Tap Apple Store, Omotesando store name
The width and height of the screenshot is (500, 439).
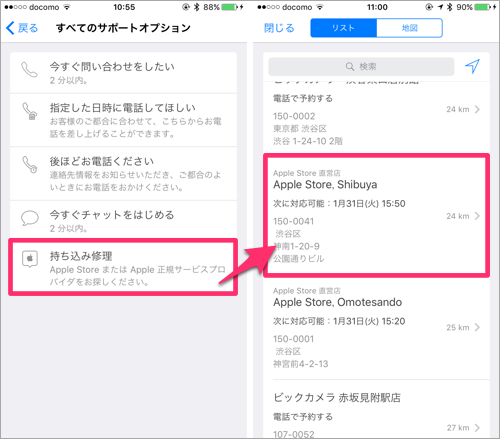[338, 302]
